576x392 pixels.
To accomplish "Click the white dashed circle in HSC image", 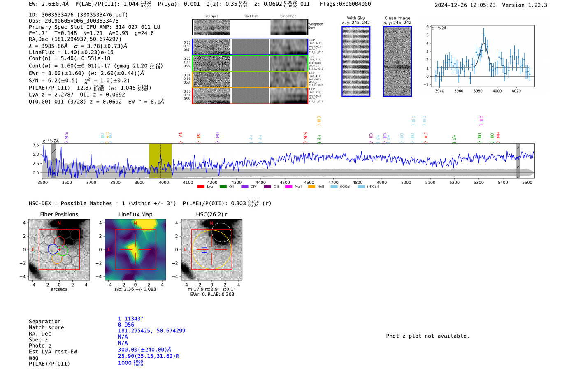I will click(221, 233).
